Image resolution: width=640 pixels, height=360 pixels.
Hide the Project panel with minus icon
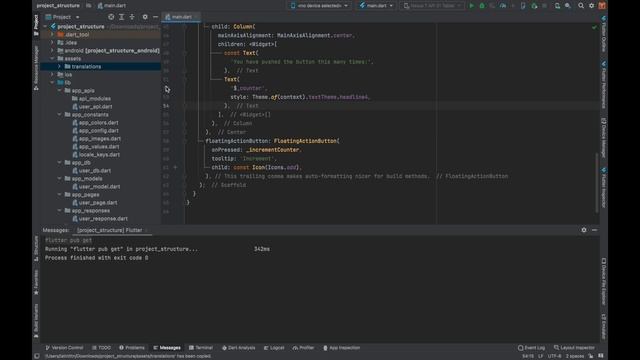[156, 17]
